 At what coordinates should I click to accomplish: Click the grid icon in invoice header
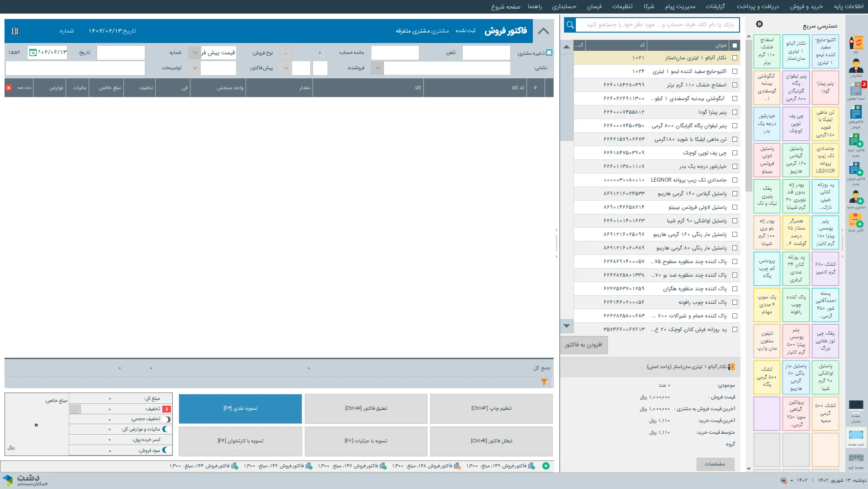pos(15,31)
